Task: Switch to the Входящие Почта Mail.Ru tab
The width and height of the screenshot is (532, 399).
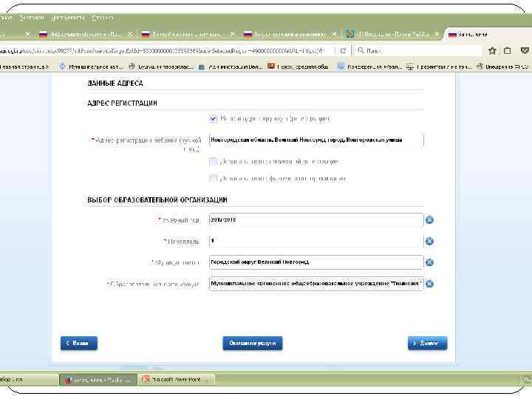Action: (x=392, y=34)
